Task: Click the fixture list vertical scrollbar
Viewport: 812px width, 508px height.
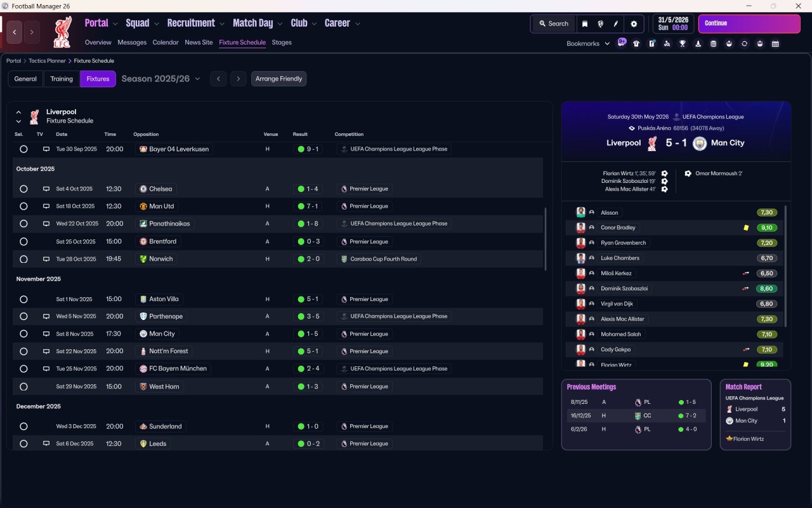Action: [x=545, y=238]
